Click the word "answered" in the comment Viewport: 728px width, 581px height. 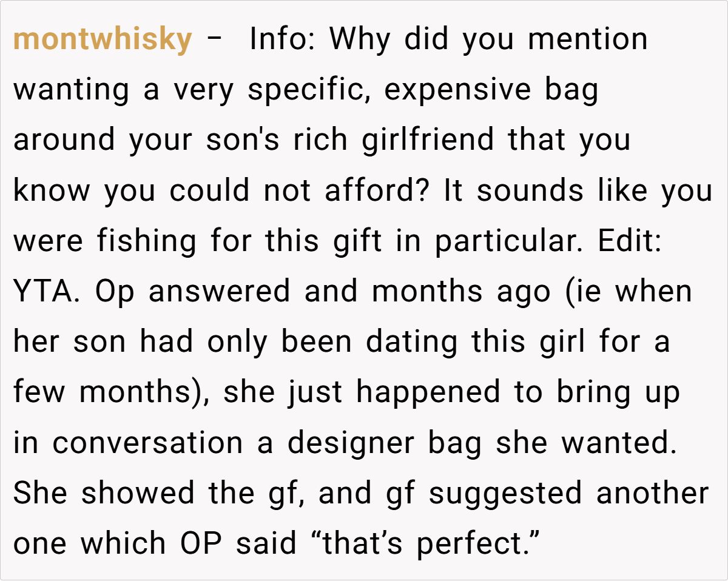[220, 292]
